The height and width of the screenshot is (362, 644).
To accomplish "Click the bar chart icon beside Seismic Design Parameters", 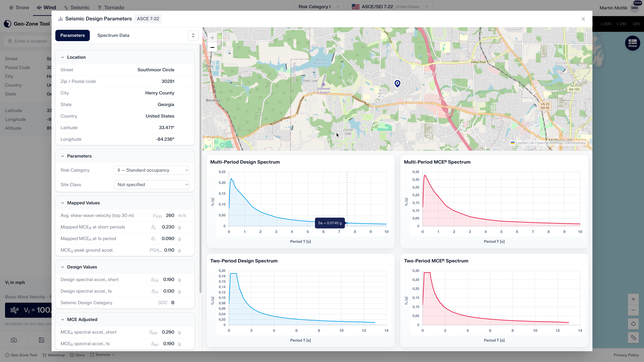I will tap(60, 19).
